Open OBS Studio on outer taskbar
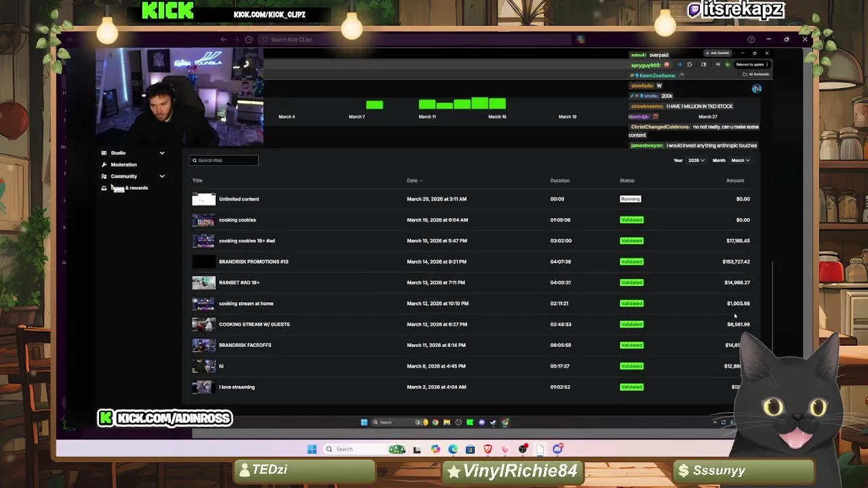The height and width of the screenshot is (488, 868). click(523, 449)
